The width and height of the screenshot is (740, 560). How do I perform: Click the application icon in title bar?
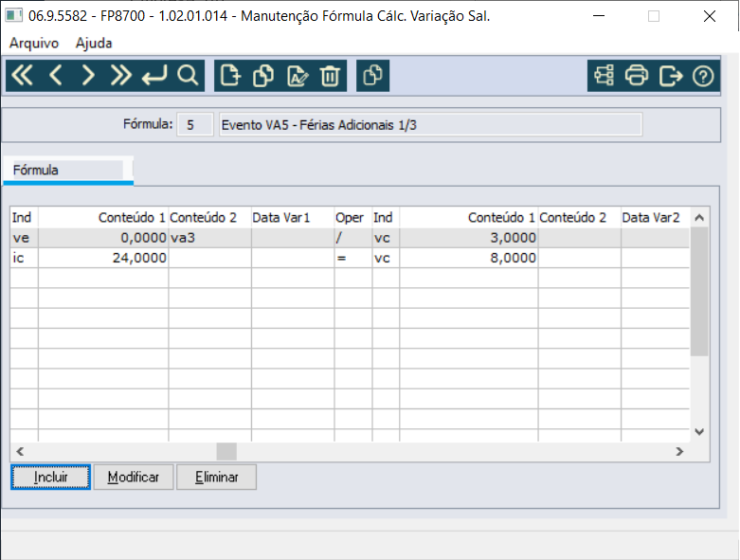coord(13,15)
